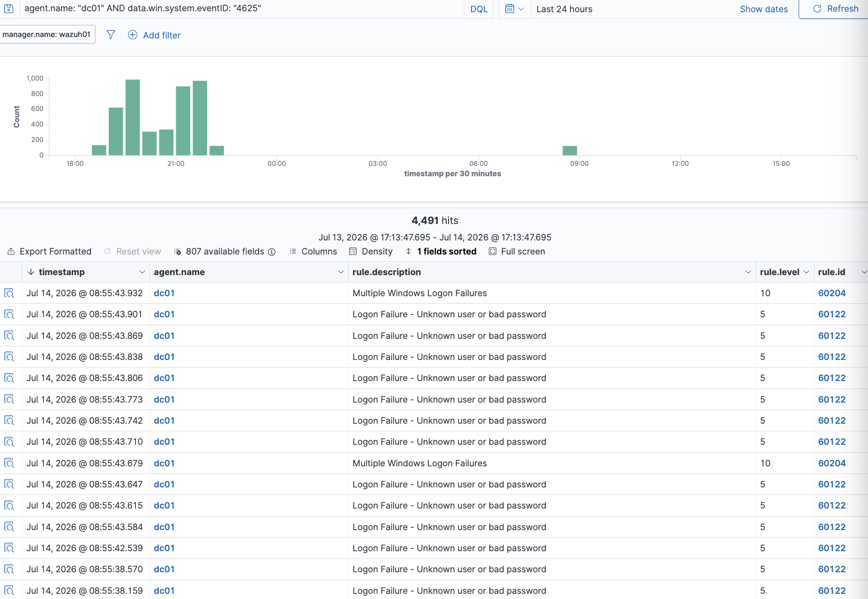Image resolution: width=868 pixels, height=599 pixels.
Task: Inspect document at 08:55:43.710
Action: coord(9,442)
